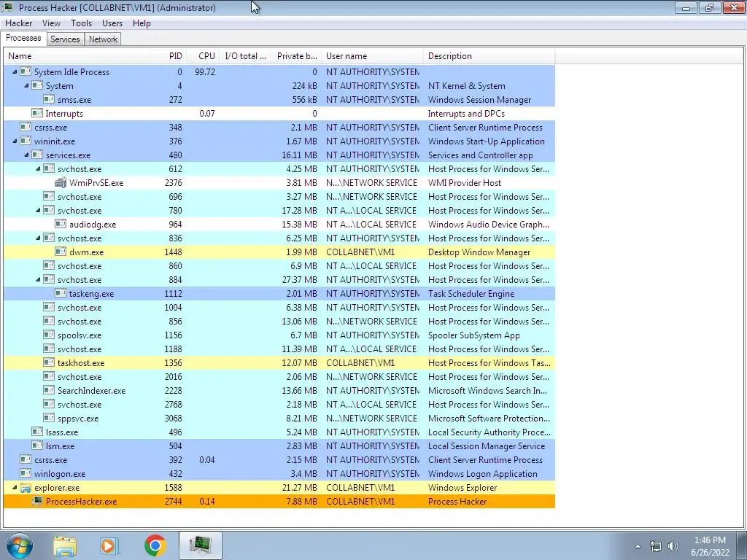Click the spoolsv.exe process icon
Screen dimensions: 747x560
tap(49, 335)
